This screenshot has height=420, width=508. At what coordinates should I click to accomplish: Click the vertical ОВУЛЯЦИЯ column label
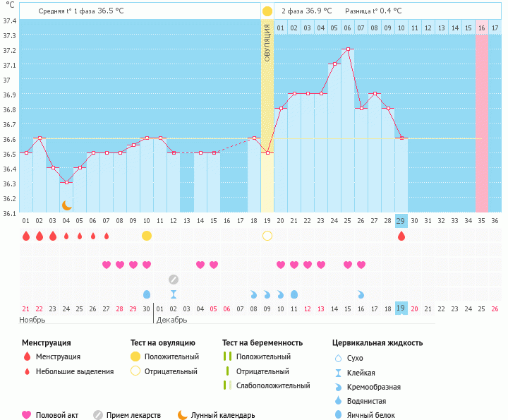(267, 42)
